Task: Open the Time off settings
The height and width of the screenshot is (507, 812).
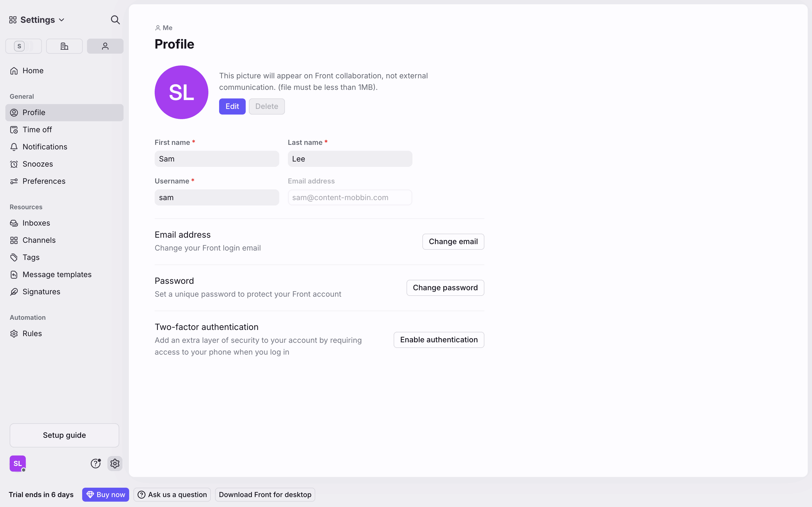Action: click(x=37, y=129)
